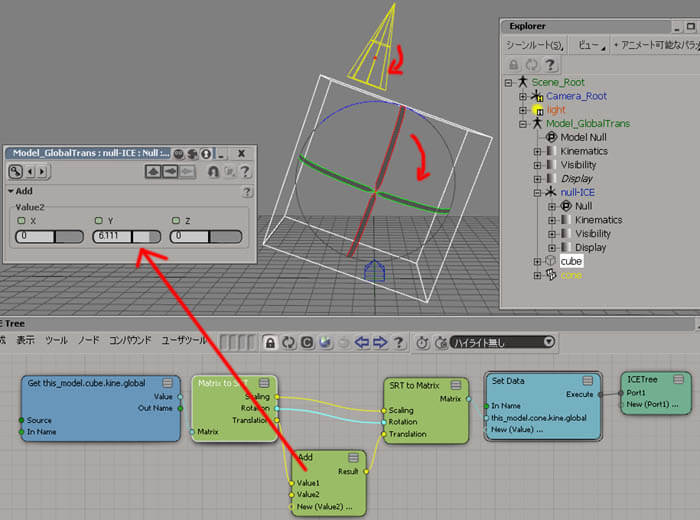Toggle the Y animation marker of Value2

tap(99, 220)
